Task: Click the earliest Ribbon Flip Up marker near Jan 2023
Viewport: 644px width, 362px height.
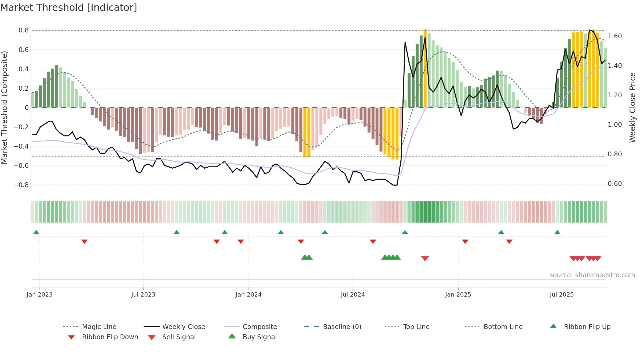Action: [36, 232]
